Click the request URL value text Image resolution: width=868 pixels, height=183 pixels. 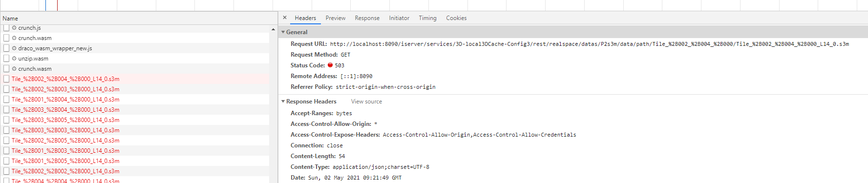[x=590, y=44]
